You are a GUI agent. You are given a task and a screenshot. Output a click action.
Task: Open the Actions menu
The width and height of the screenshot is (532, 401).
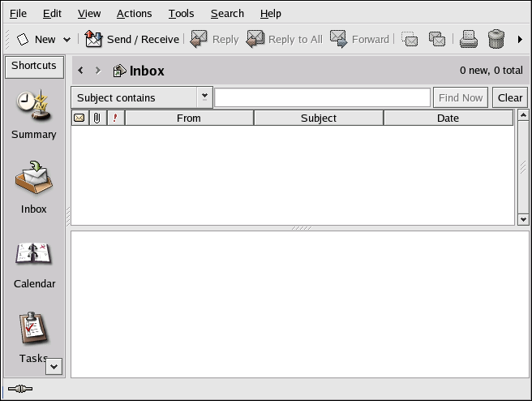[134, 13]
